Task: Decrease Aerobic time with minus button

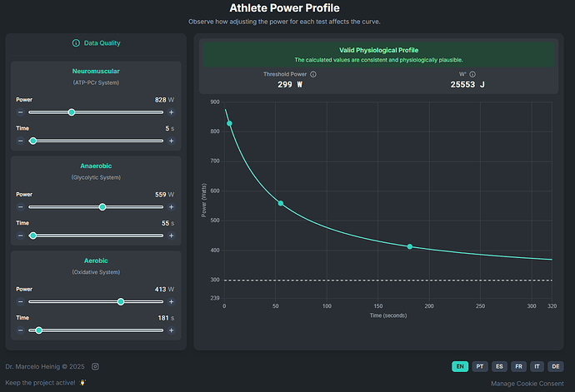Action: (20, 330)
